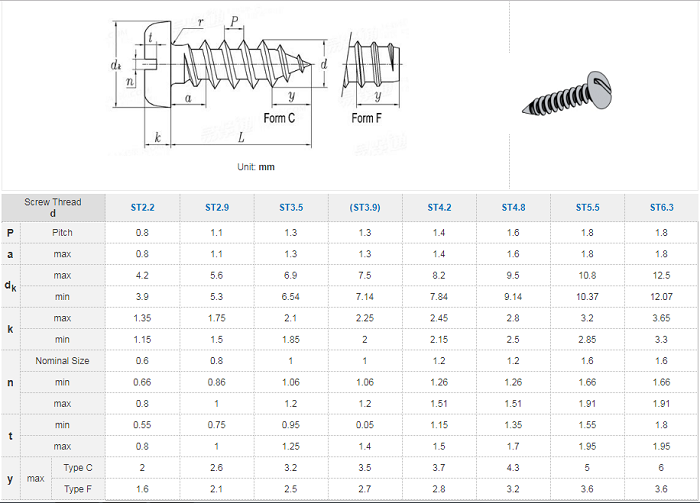Click the (ST3.9) thread size header

pyautogui.click(x=365, y=208)
